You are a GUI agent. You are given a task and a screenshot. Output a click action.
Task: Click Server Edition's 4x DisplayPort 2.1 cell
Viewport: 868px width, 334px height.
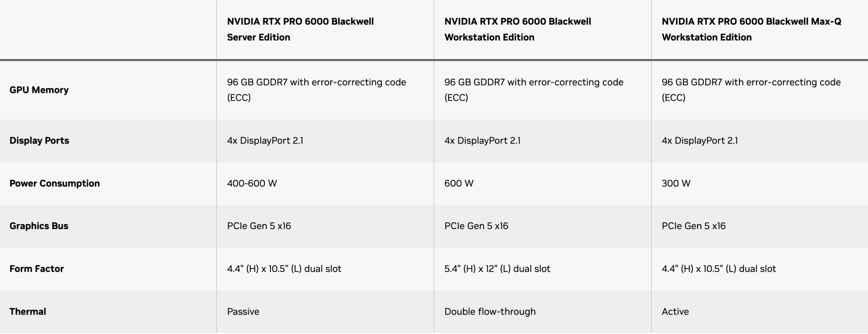click(x=265, y=141)
